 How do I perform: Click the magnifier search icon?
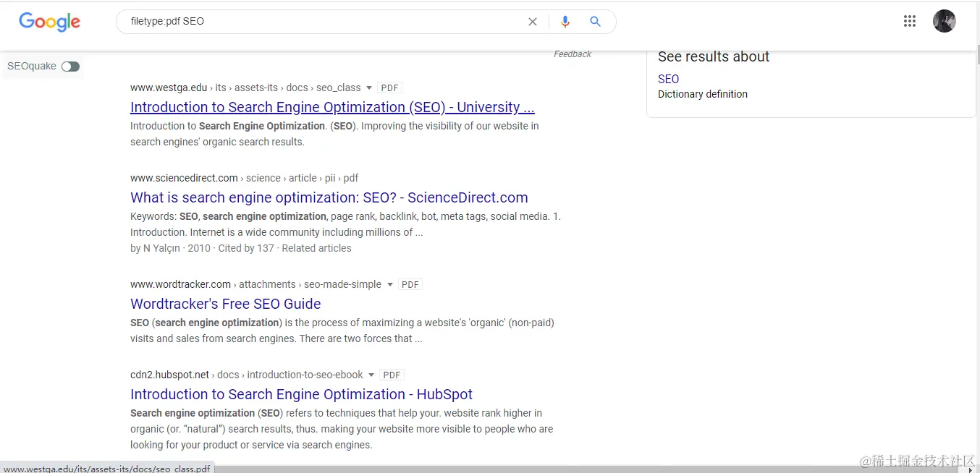click(x=596, y=22)
